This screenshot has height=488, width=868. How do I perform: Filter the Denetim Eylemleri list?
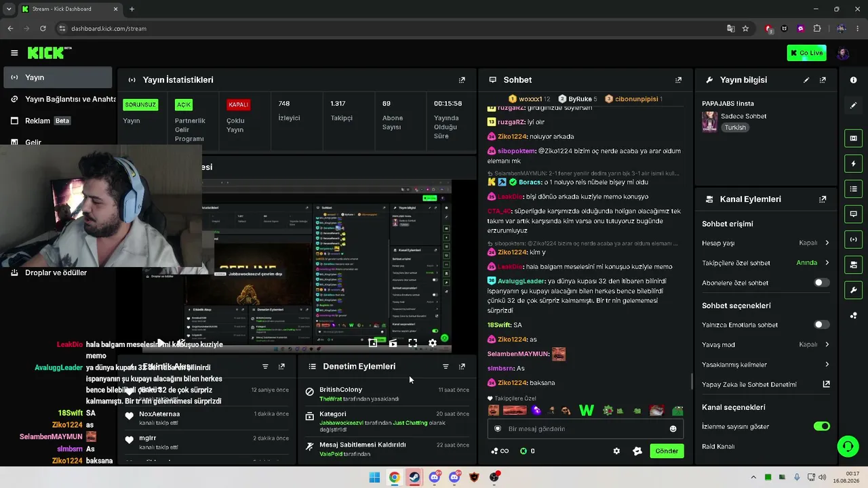click(x=446, y=367)
